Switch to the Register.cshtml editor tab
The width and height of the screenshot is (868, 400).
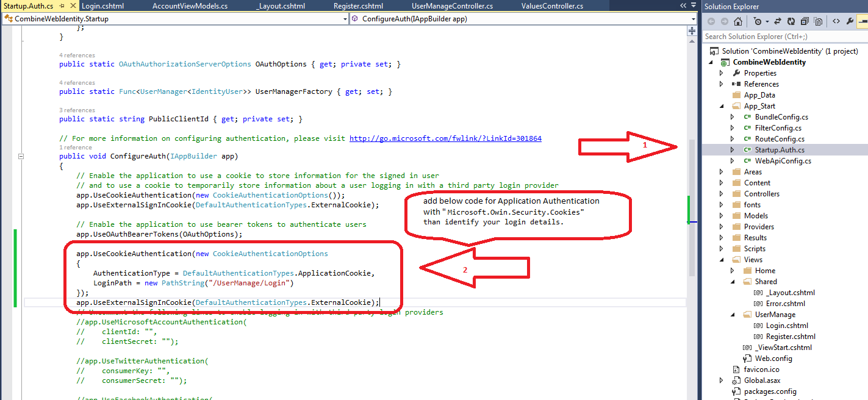click(358, 6)
